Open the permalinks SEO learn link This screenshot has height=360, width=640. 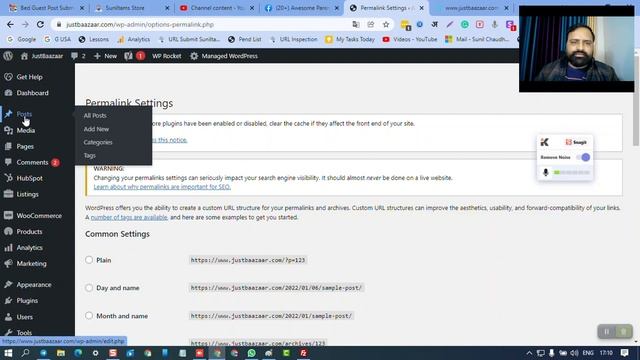tap(162, 187)
